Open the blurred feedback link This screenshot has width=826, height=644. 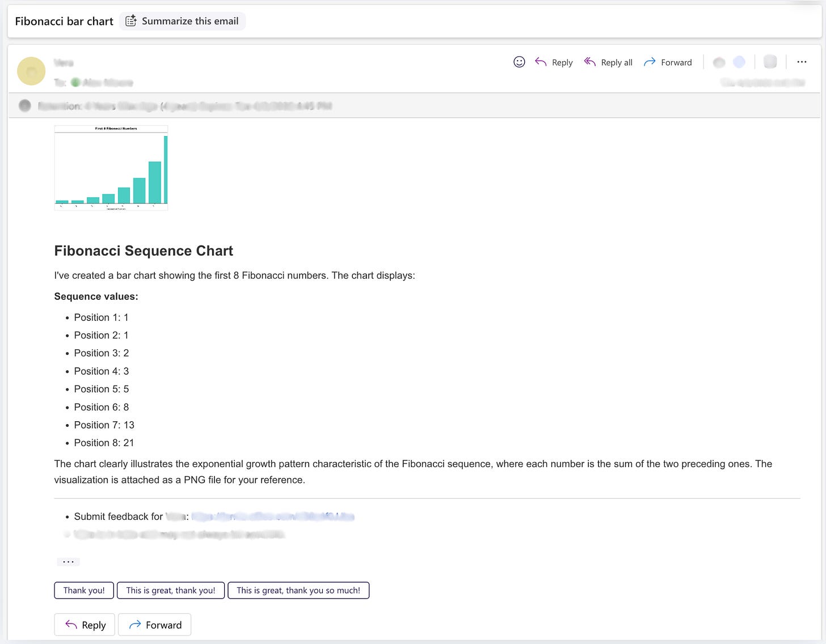pos(273,516)
